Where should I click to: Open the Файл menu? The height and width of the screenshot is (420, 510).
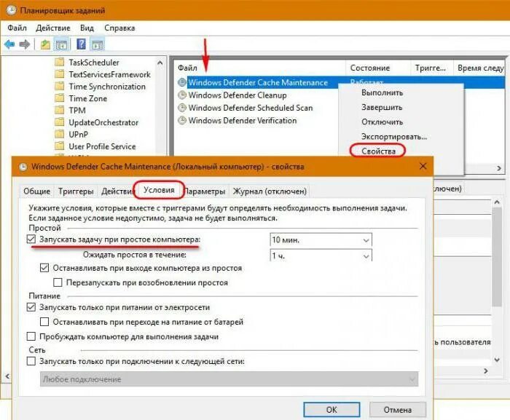(17, 28)
